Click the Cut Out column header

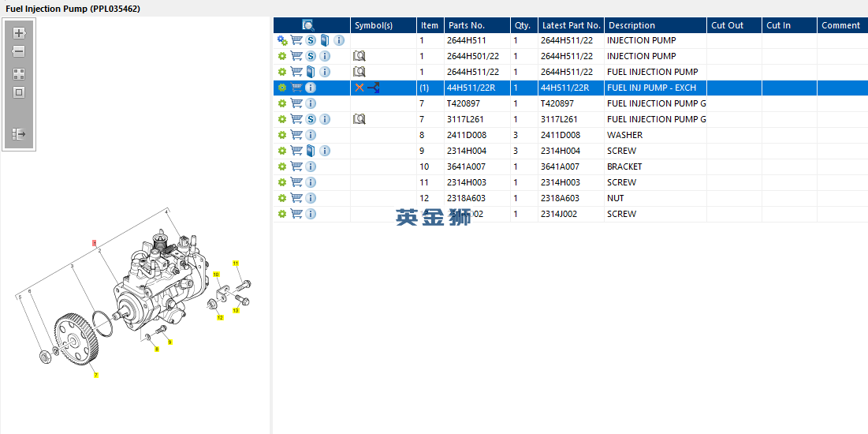pyautogui.click(x=735, y=25)
